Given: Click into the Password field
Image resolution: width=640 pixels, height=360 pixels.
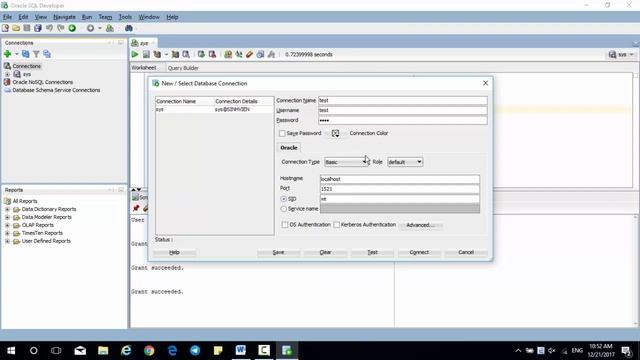Looking at the screenshot, I should pyautogui.click(x=403, y=120).
